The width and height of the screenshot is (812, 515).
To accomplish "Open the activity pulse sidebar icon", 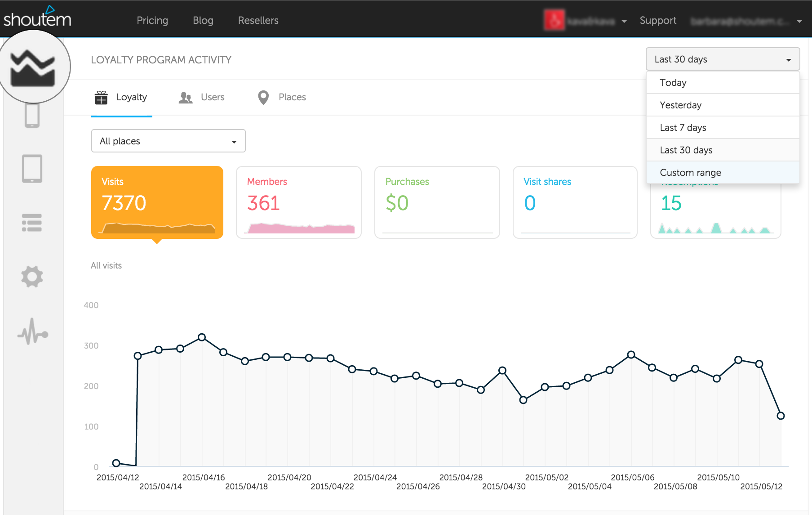I will click(x=33, y=331).
